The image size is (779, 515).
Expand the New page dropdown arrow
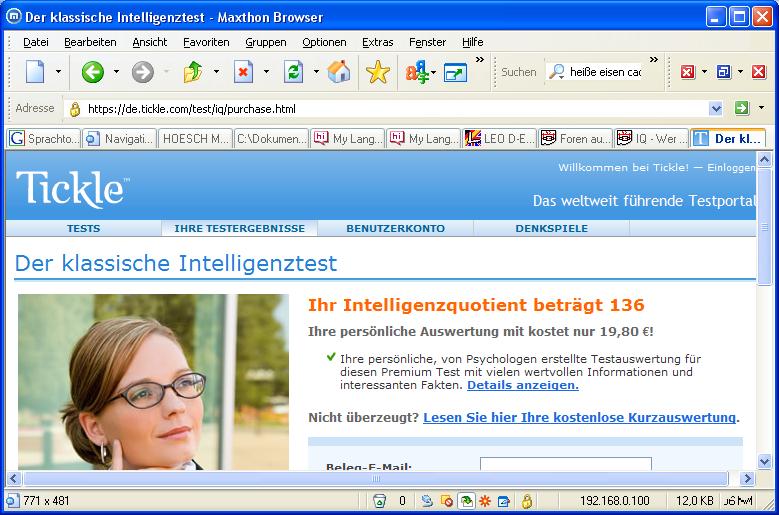[58, 72]
